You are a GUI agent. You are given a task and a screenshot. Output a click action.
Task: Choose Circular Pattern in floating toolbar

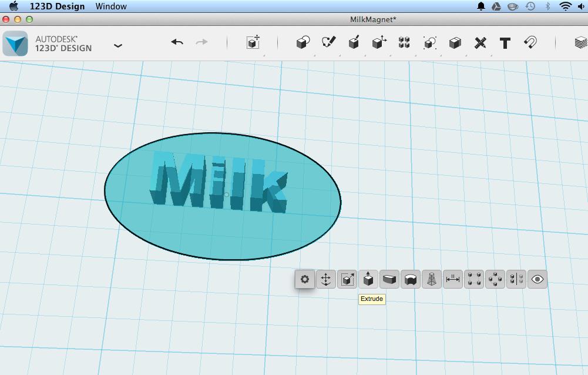coord(495,279)
